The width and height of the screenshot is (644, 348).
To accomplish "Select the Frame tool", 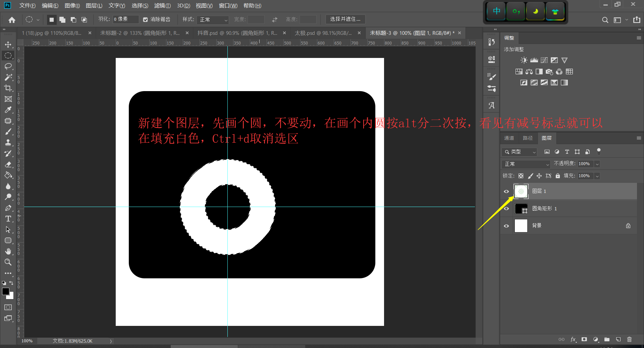I will 8,99.
